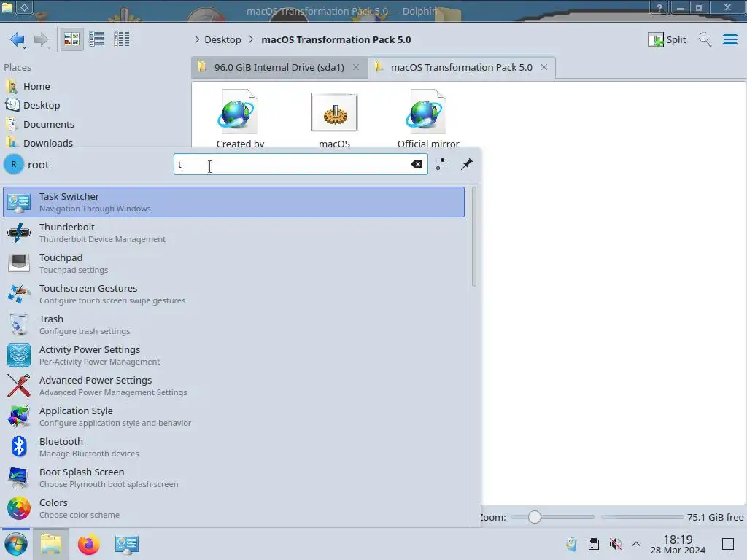The image size is (747, 560).
Task: Open System Settings taskbar icon
Action: click(x=127, y=544)
